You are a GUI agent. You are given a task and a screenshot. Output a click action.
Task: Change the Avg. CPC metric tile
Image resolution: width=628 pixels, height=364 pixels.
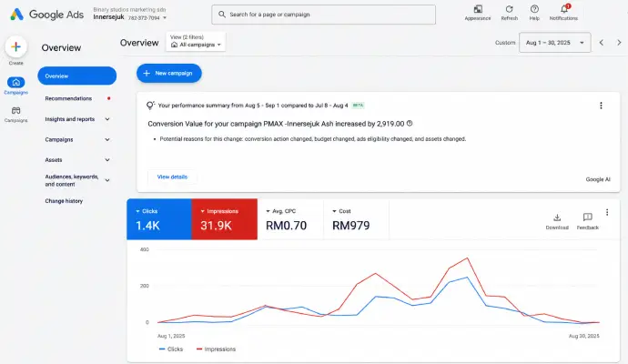pos(290,219)
